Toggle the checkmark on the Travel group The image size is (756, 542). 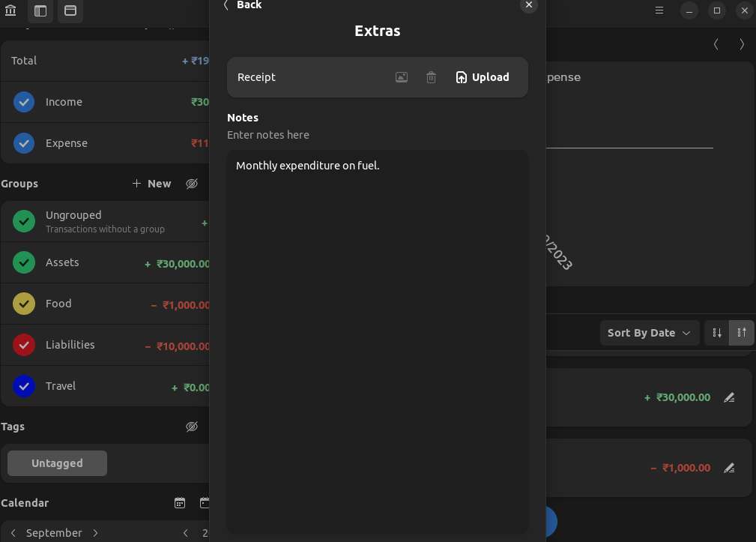(x=23, y=386)
